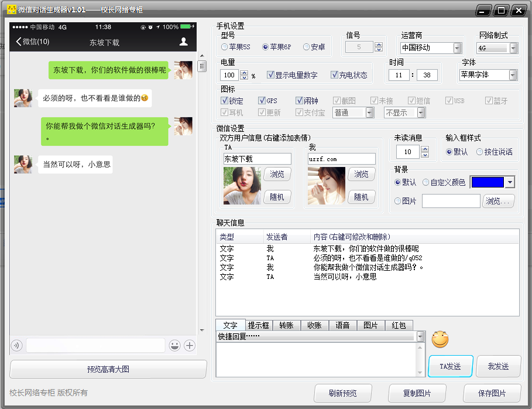Uncheck the 闹钟 icon checkbox
Image resolution: width=532 pixels, height=409 pixels.
tap(299, 101)
